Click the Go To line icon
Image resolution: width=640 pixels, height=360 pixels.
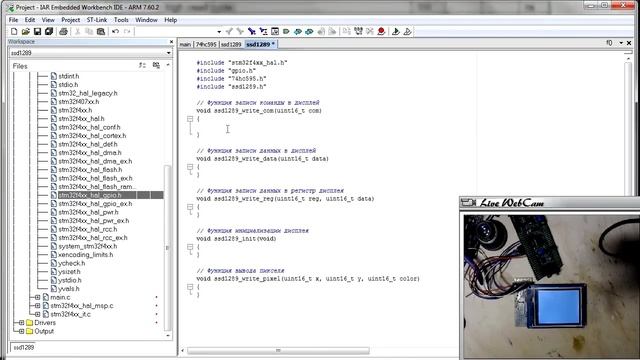pyautogui.click(x=275, y=31)
